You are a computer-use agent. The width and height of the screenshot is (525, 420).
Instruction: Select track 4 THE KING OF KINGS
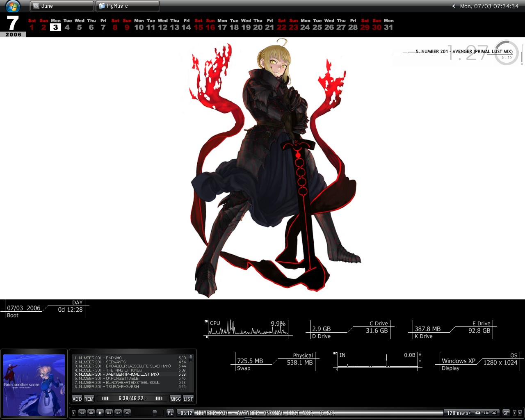[130, 370]
